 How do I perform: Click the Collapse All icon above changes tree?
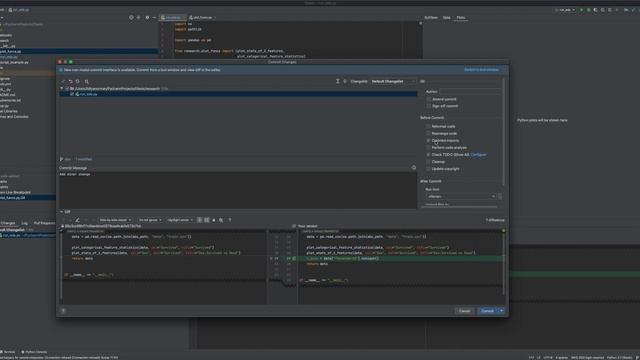(345, 82)
